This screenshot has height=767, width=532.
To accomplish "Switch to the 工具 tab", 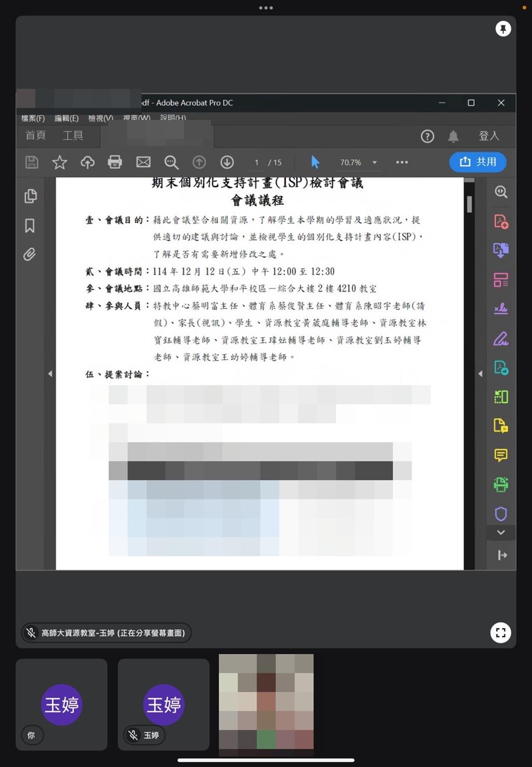I will pos(73,136).
